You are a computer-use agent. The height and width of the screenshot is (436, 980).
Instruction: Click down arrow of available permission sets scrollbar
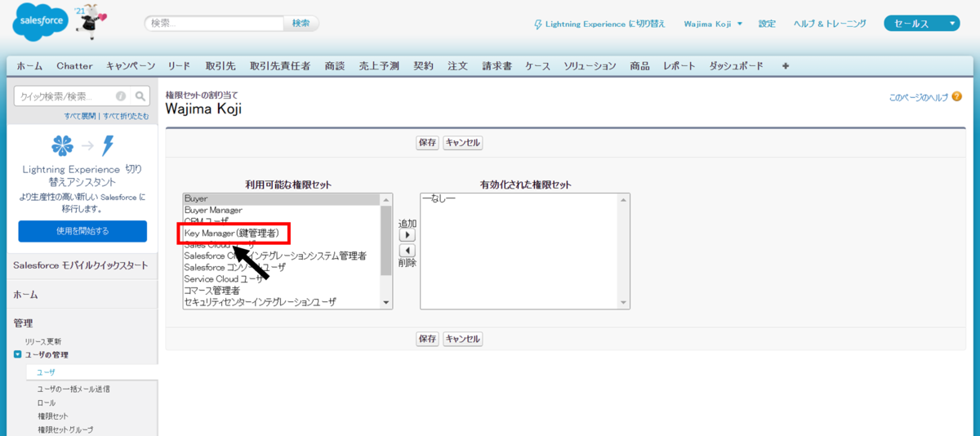pos(386,302)
